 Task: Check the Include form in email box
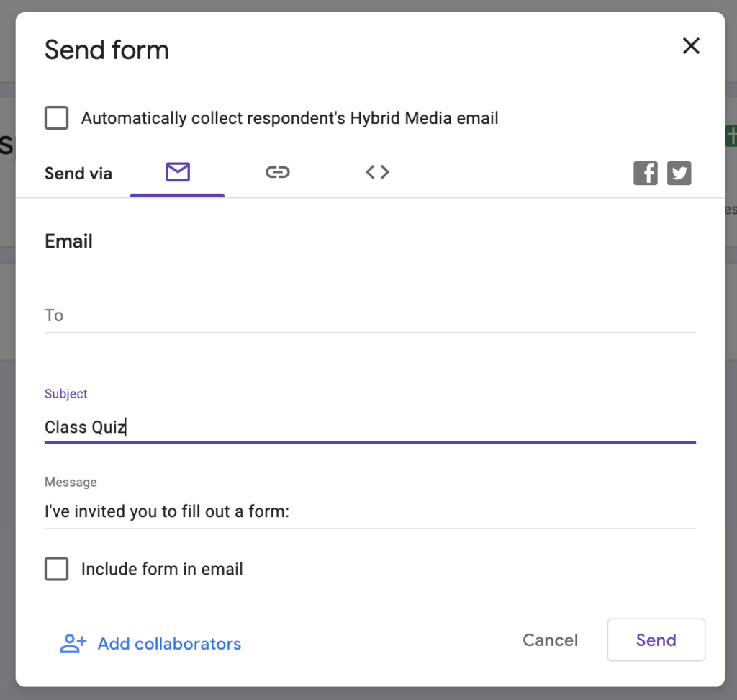[x=56, y=569]
